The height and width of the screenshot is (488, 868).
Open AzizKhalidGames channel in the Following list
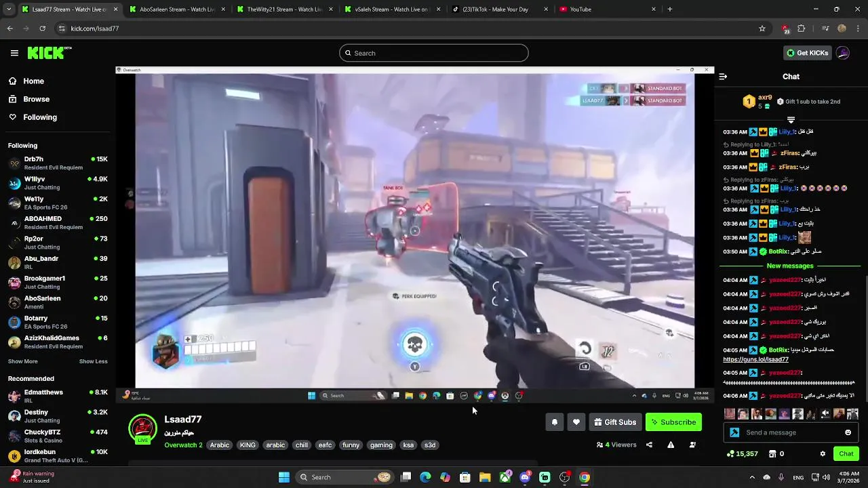pyautogui.click(x=57, y=342)
